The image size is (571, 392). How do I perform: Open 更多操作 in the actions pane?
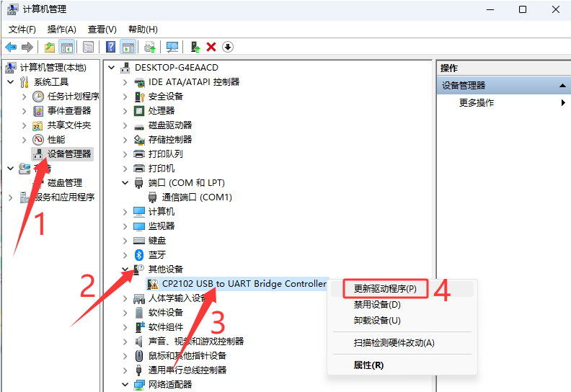(476, 102)
